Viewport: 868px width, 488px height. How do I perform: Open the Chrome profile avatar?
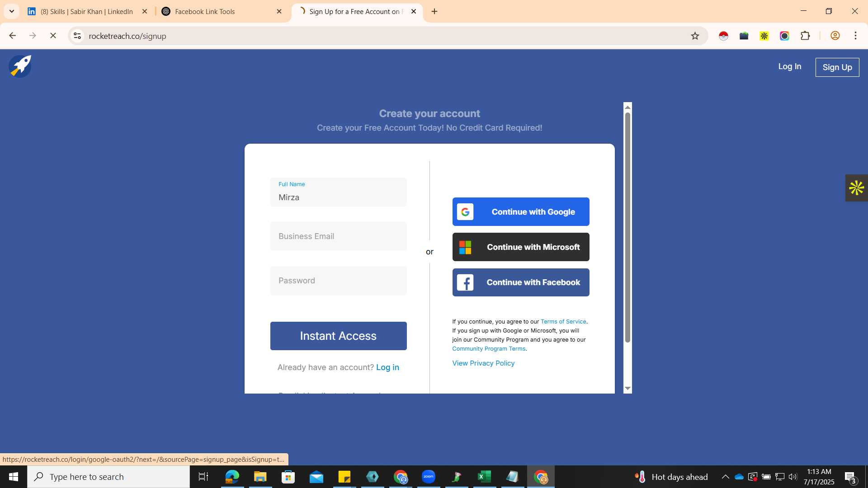click(x=835, y=36)
